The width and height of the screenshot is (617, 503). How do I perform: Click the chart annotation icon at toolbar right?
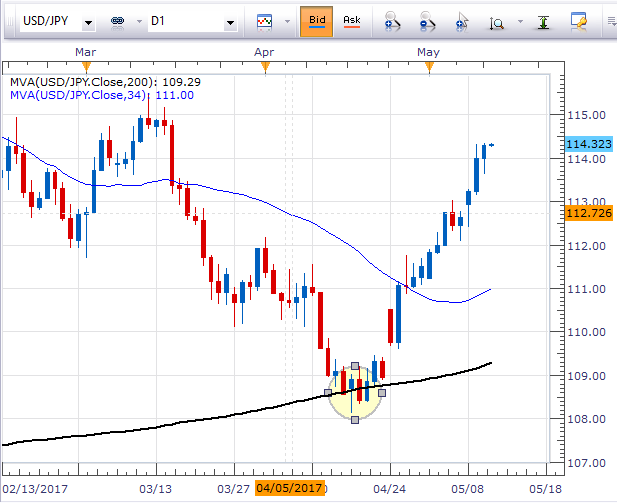pos(579,21)
